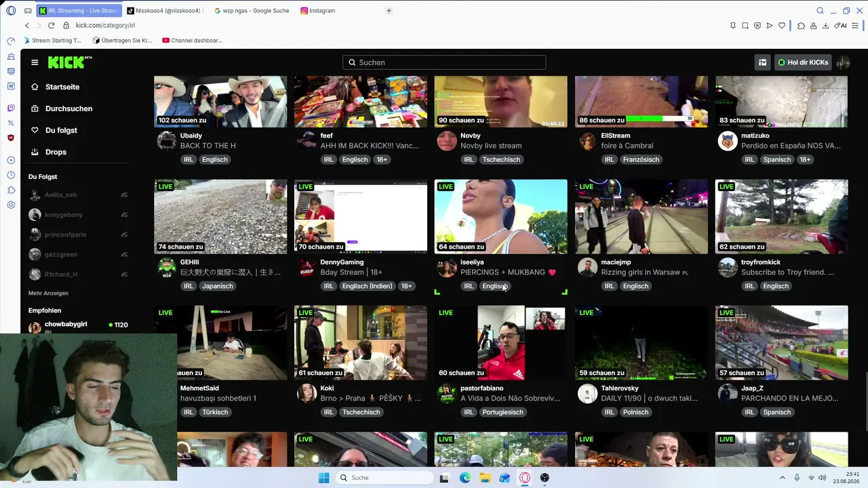This screenshot has width=868, height=488.
Task: Open the Kick hamburger menu
Action: point(35,62)
